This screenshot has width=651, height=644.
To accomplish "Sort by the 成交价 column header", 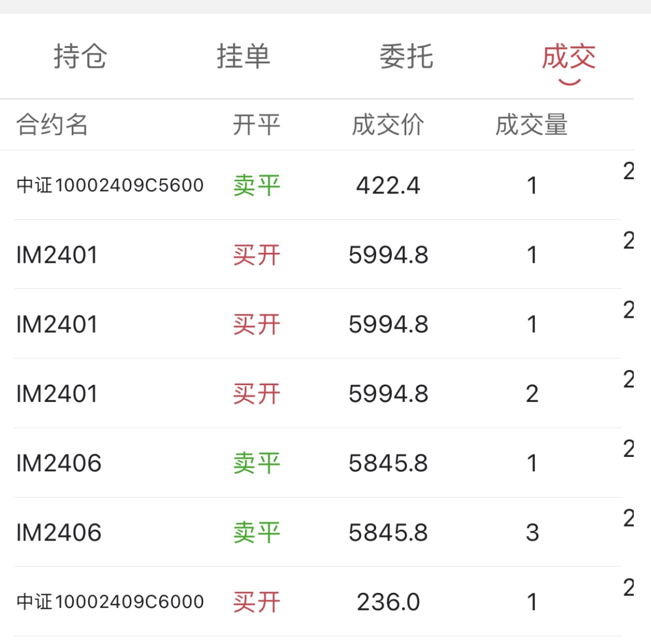I will pos(388,125).
